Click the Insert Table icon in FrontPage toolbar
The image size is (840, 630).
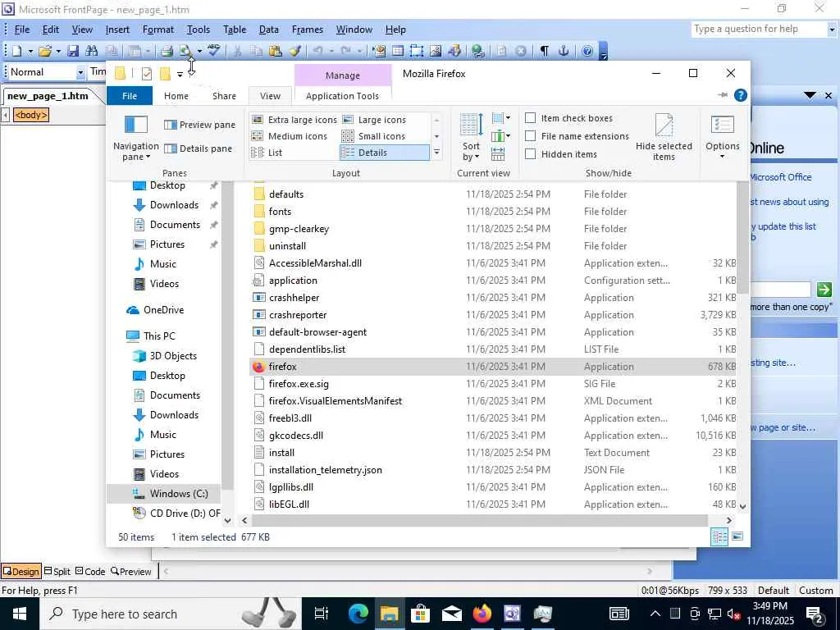398,51
